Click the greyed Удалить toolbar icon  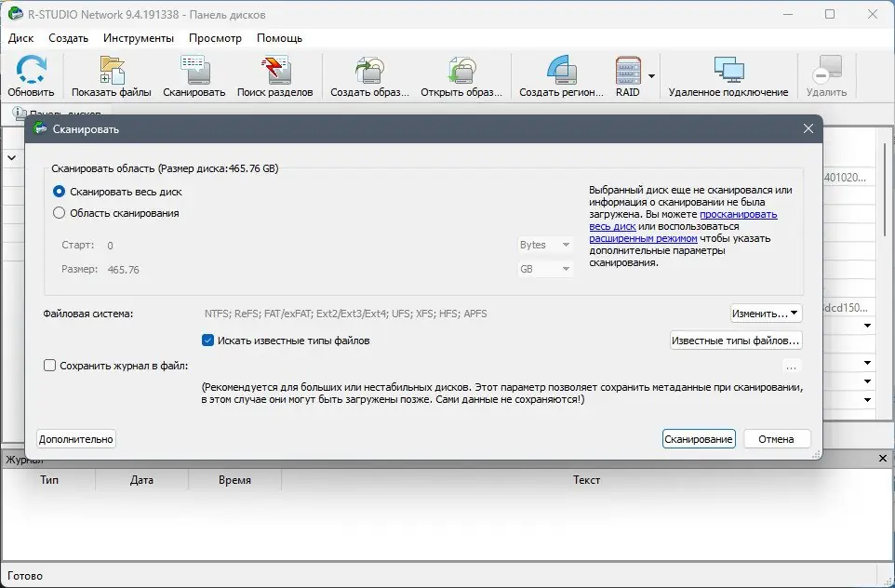[826, 76]
